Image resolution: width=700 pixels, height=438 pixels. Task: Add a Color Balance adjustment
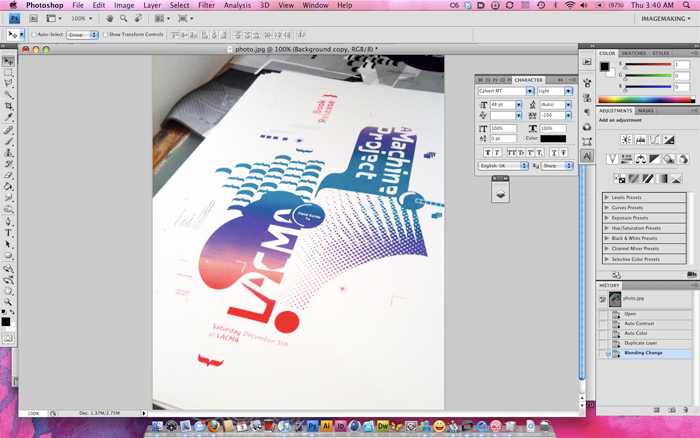tap(640, 159)
